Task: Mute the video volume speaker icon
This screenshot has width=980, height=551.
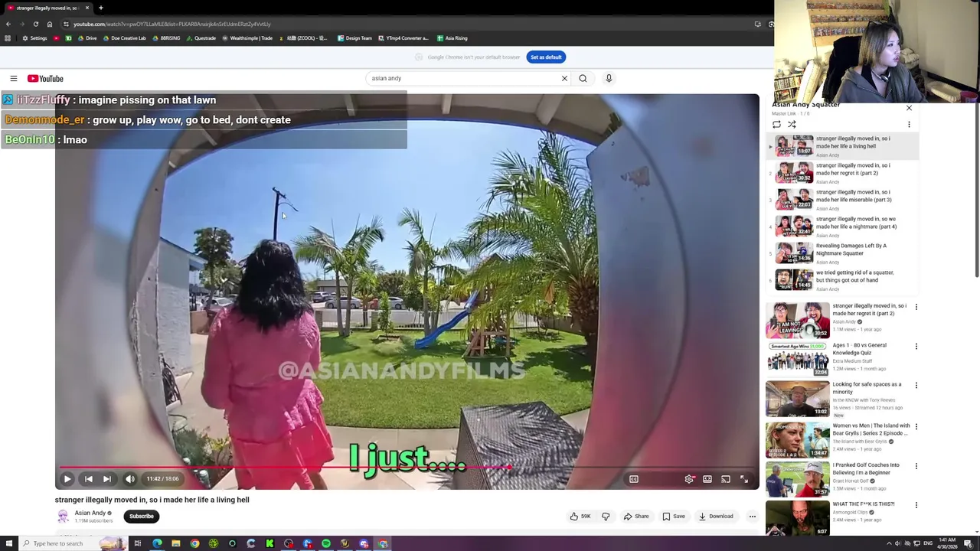Action: [x=130, y=479]
